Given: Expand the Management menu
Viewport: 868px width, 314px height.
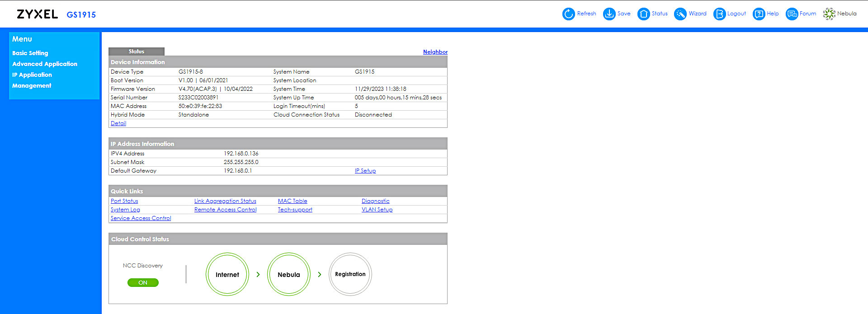Looking at the screenshot, I should (x=32, y=85).
